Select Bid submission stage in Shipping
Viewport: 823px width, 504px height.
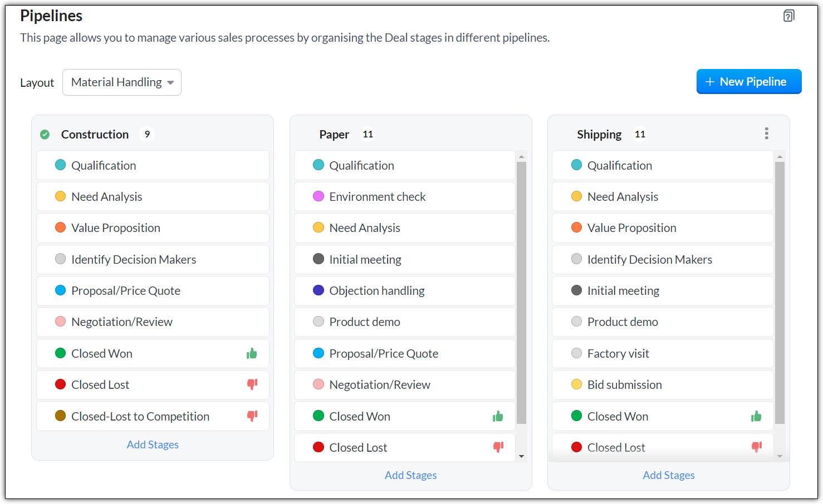(x=624, y=385)
